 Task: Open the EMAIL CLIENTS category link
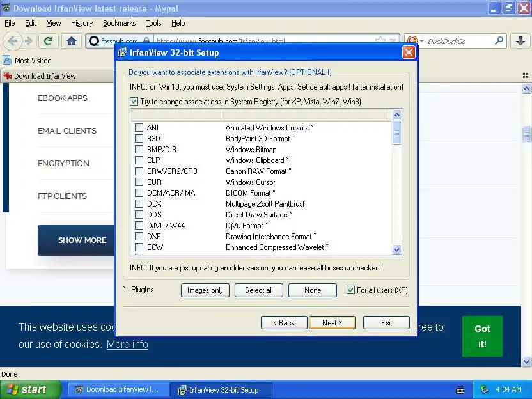click(x=67, y=130)
